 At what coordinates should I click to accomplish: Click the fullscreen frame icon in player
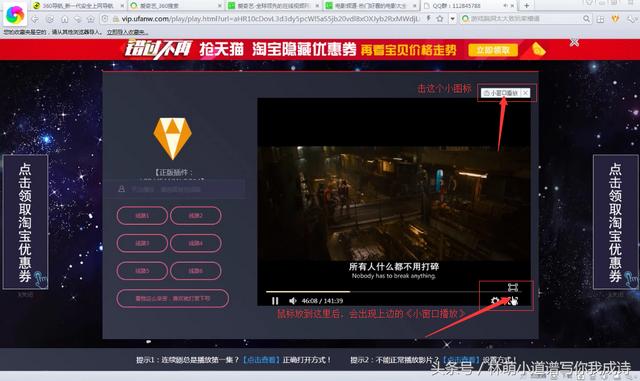(x=513, y=287)
